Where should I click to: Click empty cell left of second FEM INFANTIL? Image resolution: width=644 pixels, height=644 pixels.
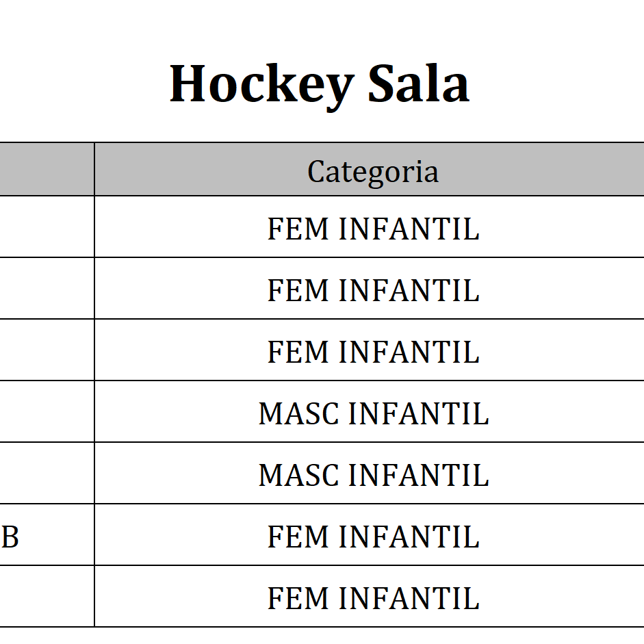click(47, 289)
